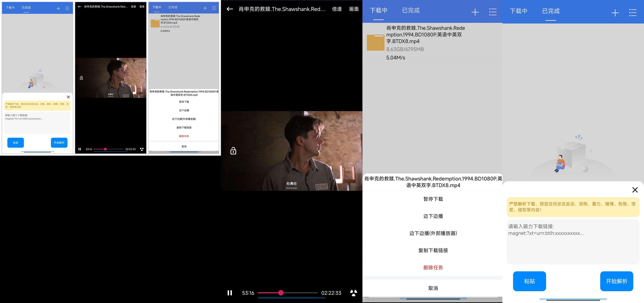Viewport: 644px width, 303px height.
Task: Choose 边下边播 in small action sheet
Action: click(x=184, y=110)
